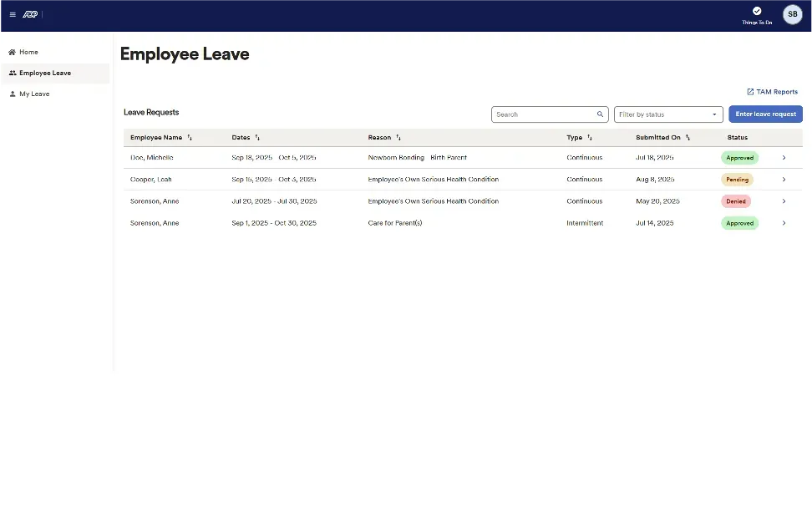Open Things To Do checkmark icon
The height and width of the screenshot is (528, 812).
point(755,10)
